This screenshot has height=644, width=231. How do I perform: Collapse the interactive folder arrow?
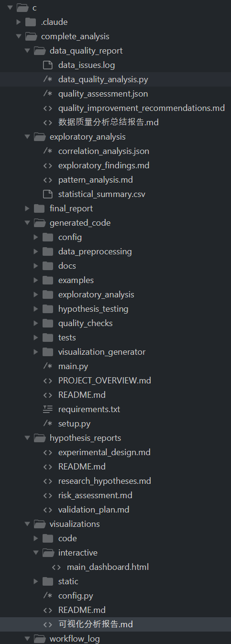point(36,553)
